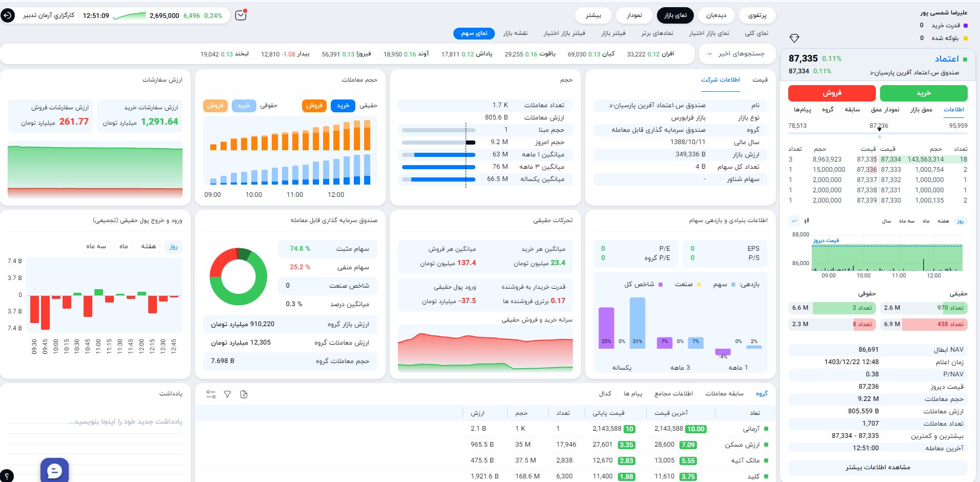Select هفته range in sidebar price chart

943,222
